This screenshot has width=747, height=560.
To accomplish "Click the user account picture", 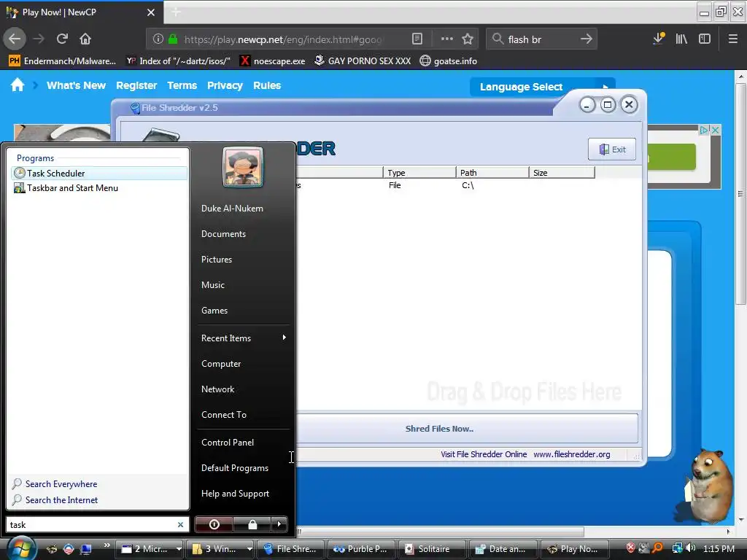I will [x=243, y=167].
